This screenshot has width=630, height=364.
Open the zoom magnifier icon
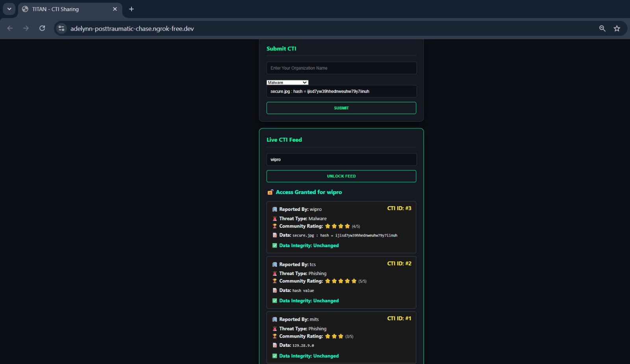[602, 28]
